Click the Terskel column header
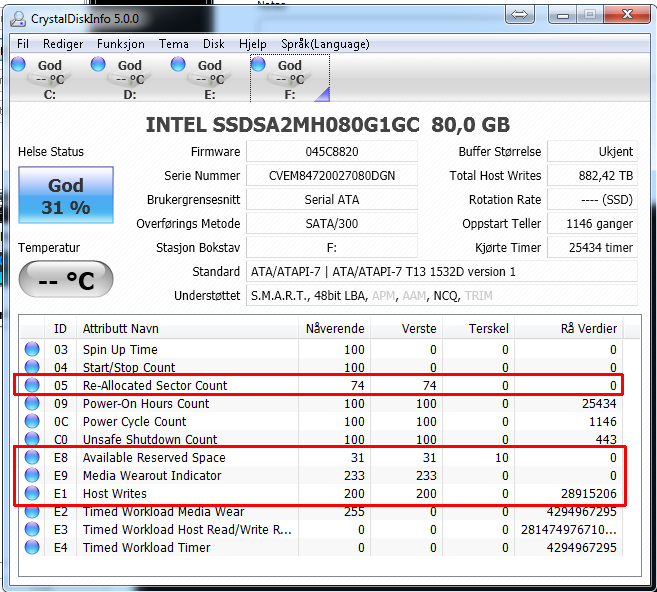Image resolution: width=657 pixels, height=592 pixels. tap(479, 328)
